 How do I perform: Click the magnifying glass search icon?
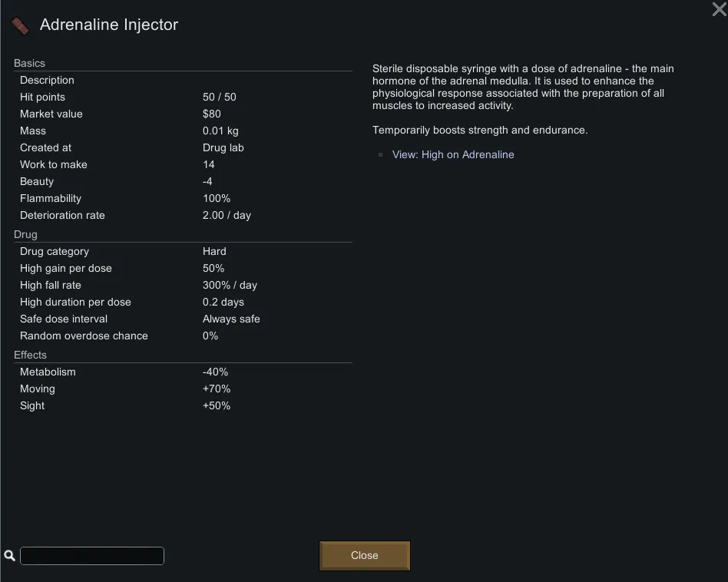[10, 556]
